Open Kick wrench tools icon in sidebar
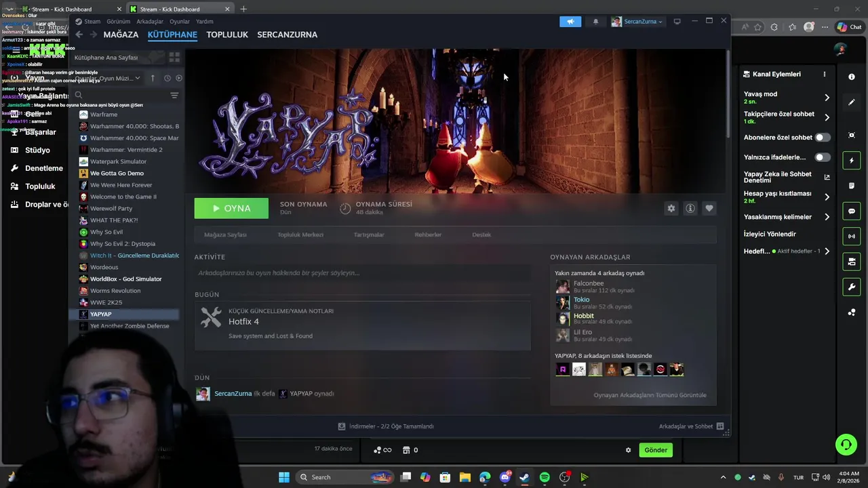This screenshot has height=488, width=868. click(852, 287)
